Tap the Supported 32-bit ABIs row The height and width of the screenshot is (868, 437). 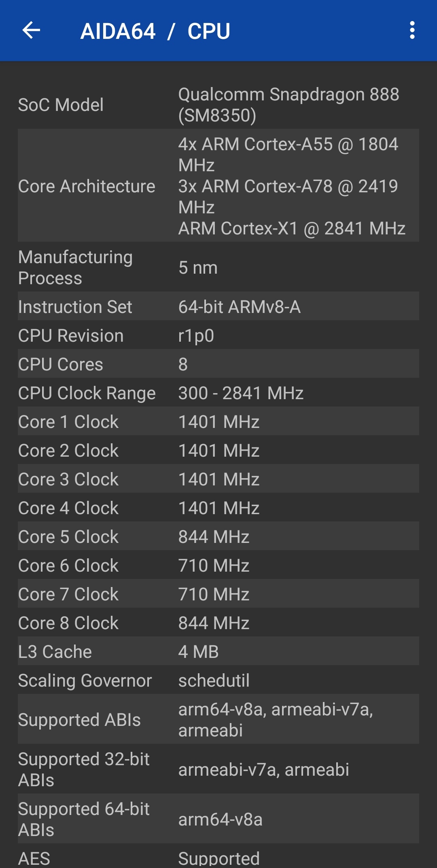coord(218,769)
